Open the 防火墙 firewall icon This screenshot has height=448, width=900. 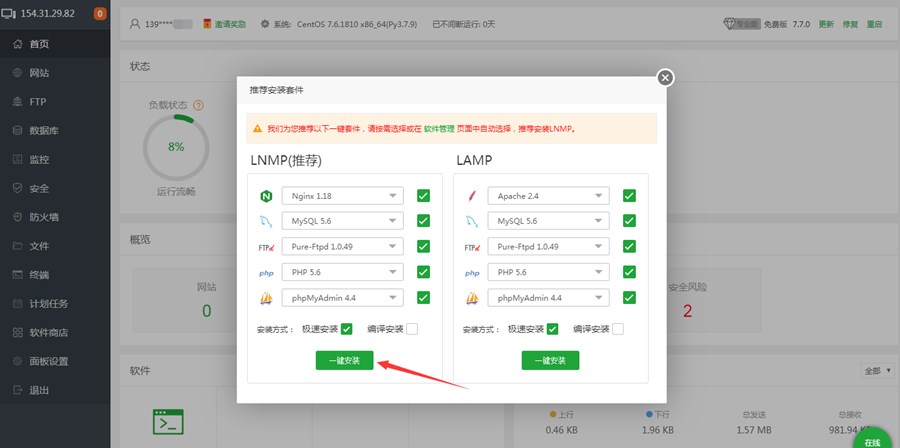click(x=17, y=217)
